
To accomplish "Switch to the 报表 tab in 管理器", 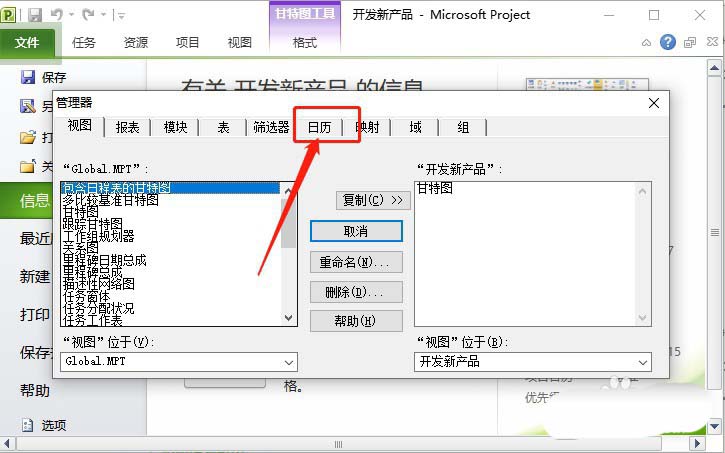I will [128, 127].
